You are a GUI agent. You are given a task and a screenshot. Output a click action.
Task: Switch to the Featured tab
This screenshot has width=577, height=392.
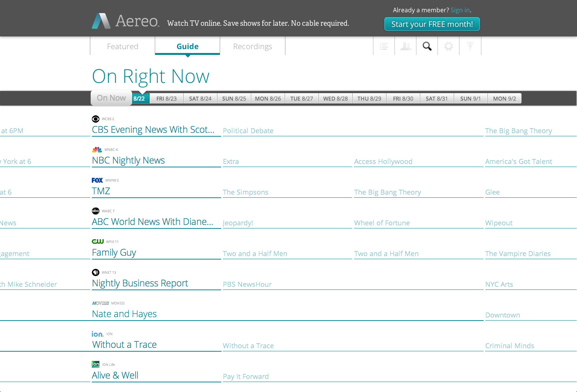pyautogui.click(x=123, y=46)
